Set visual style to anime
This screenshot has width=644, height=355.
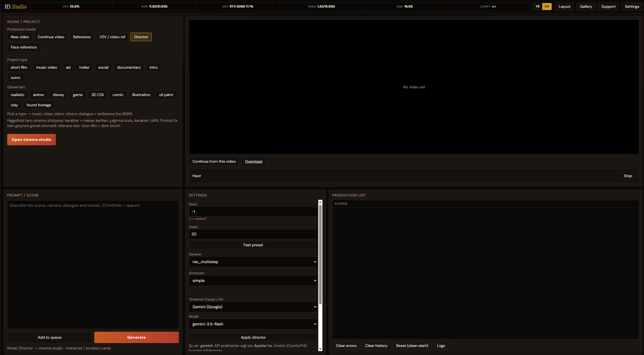(x=38, y=95)
